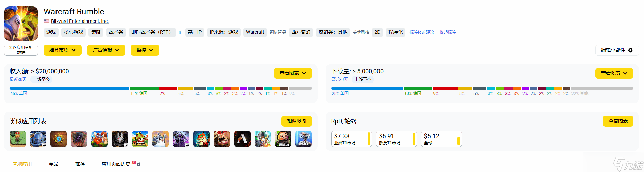Click the US flag next to publisher
This screenshot has height=172, width=644.
(47, 21)
